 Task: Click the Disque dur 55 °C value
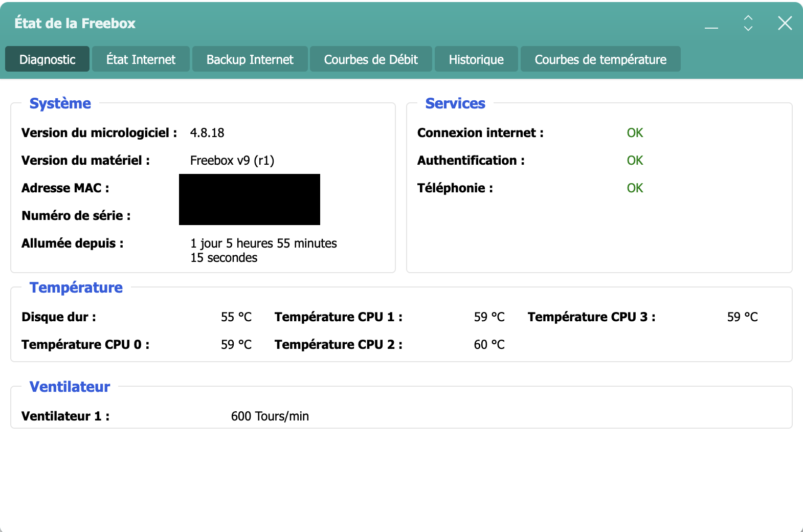point(236,317)
